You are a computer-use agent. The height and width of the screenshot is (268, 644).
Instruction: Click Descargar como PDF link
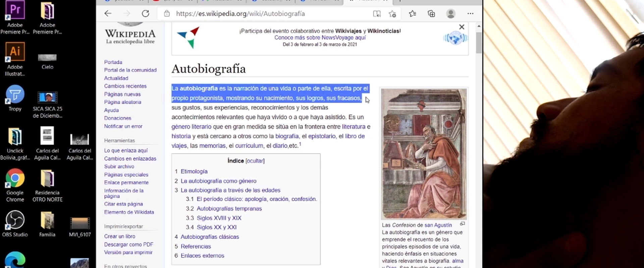coord(128,245)
